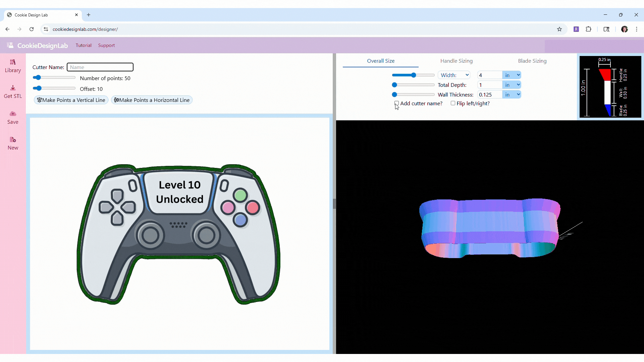
Task: Adjust the Total Depth slider
Action: pos(413,85)
